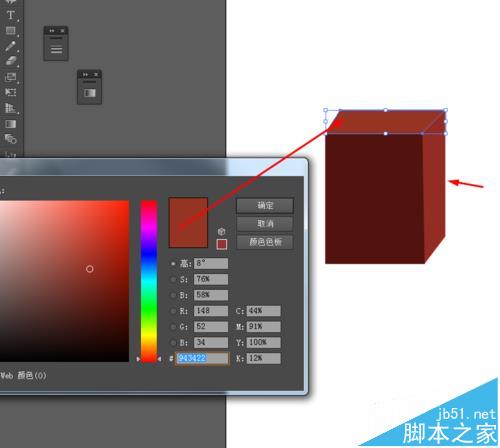Close the collapsed Gradient panel
The width and height of the screenshot is (500, 448).
point(96,74)
